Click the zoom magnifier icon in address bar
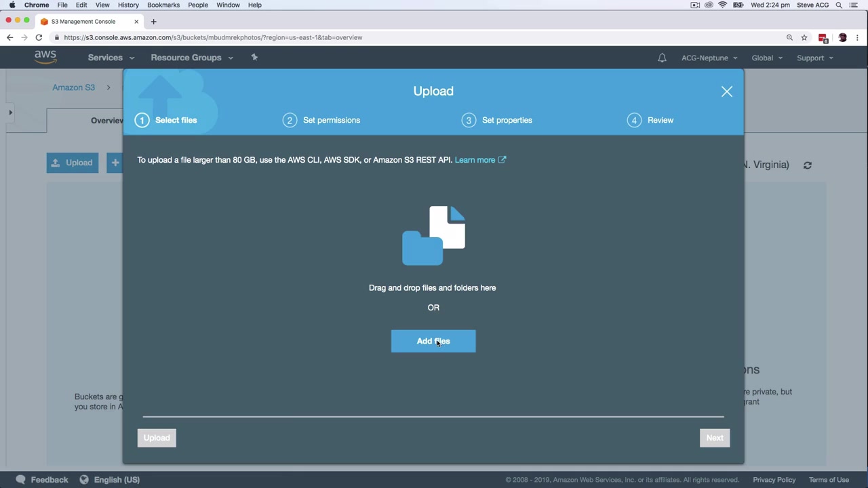Screen dimensions: 868x488 (789, 38)
